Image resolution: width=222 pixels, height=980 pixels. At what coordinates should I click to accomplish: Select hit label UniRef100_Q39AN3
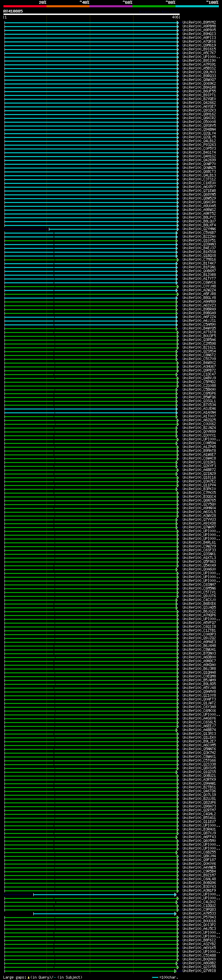point(199,244)
